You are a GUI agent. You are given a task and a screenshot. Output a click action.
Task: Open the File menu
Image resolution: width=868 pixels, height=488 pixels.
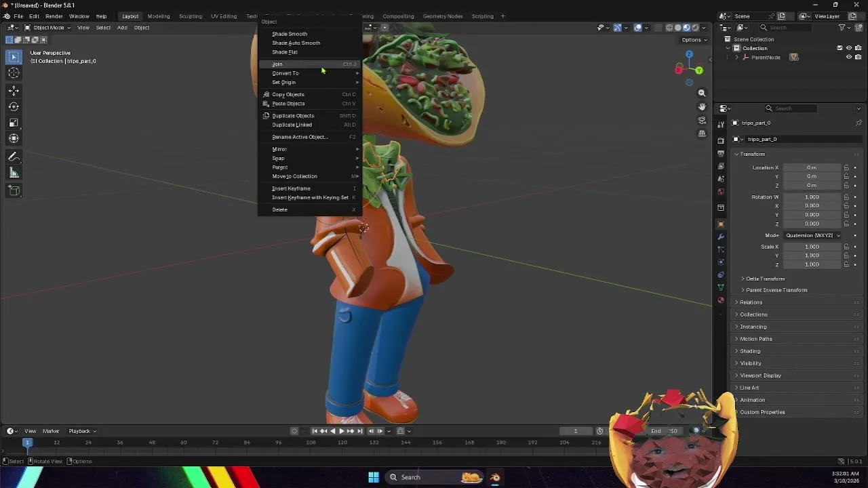point(18,16)
